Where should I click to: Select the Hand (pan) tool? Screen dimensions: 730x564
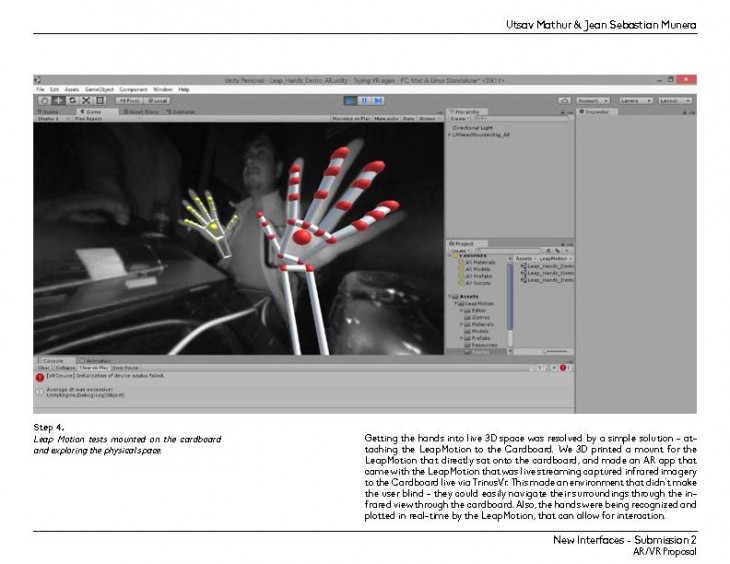click(x=45, y=100)
